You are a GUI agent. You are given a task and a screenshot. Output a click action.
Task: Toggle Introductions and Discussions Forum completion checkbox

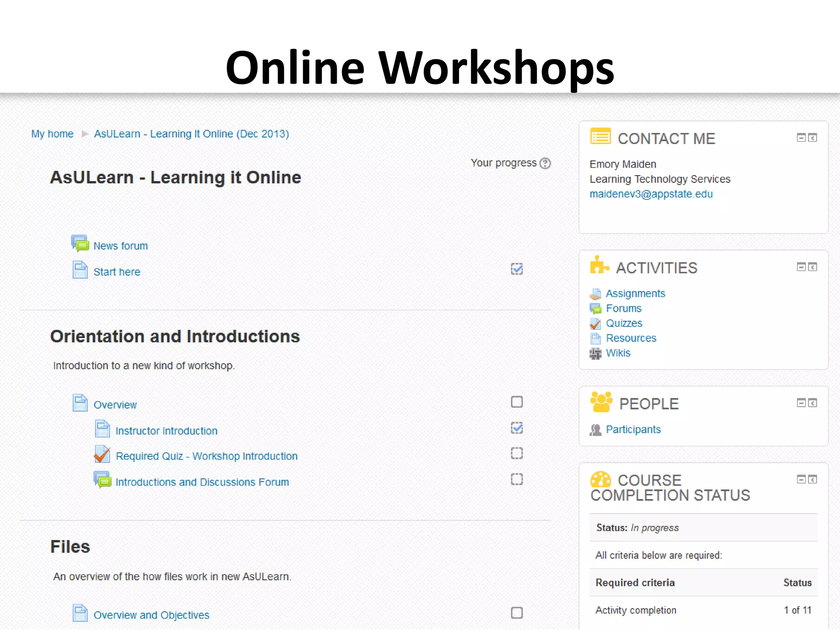coord(517,479)
